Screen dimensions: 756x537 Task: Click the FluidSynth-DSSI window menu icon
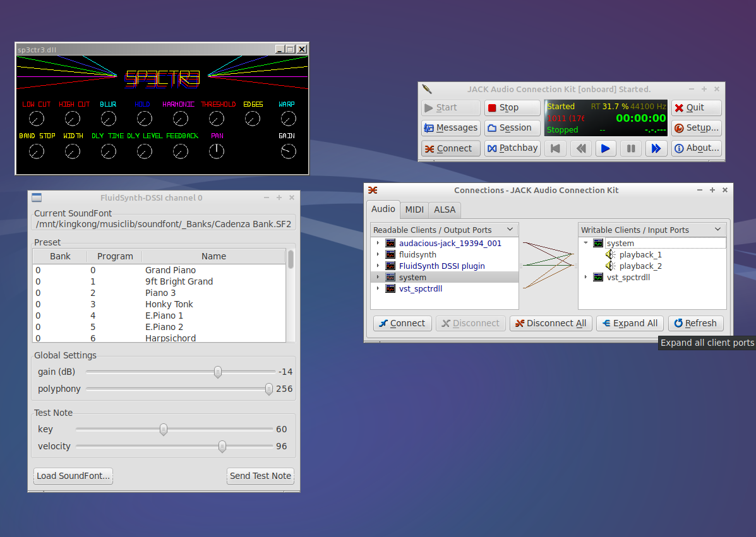pyautogui.click(x=37, y=198)
